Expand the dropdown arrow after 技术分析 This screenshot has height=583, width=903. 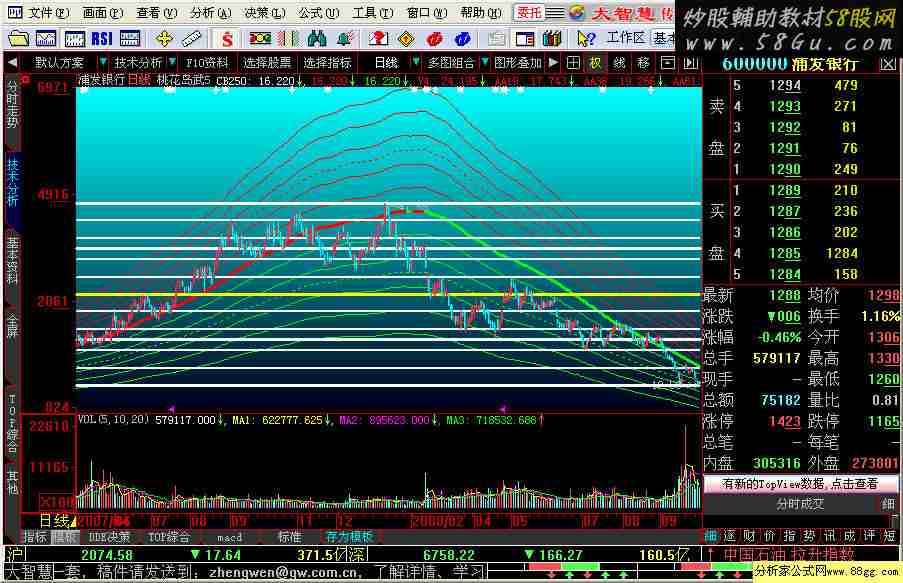[x=172, y=62]
